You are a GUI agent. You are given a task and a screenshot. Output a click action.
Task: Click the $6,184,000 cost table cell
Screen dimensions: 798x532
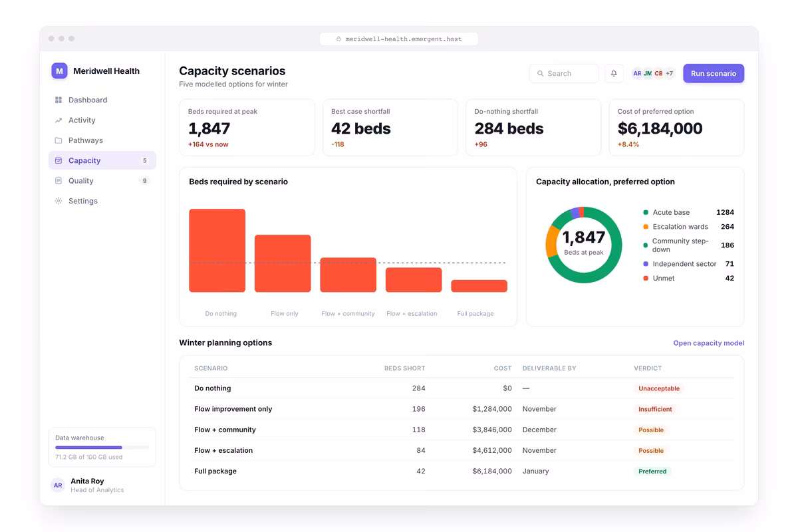pyautogui.click(x=492, y=471)
